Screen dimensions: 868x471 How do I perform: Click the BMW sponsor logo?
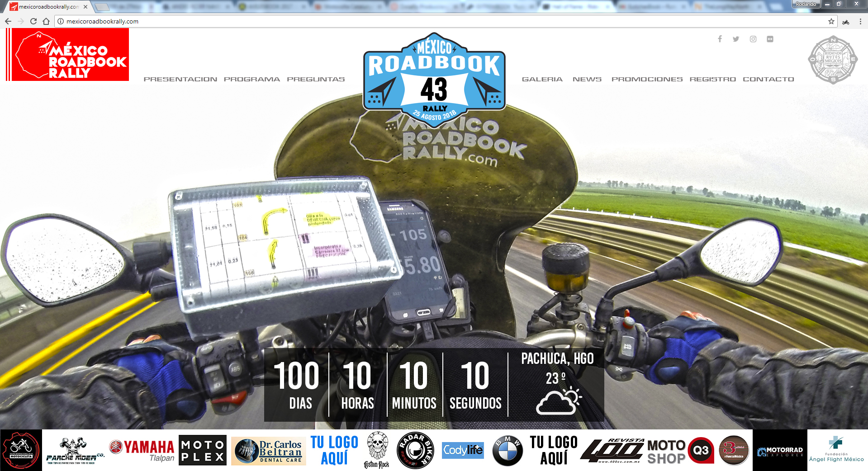click(508, 450)
